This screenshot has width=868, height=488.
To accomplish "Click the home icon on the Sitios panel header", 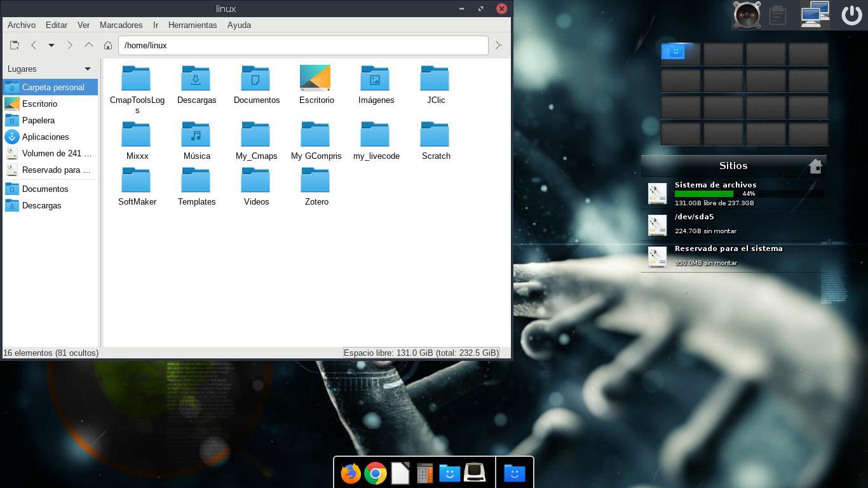I will pyautogui.click(x=816, y=165).
